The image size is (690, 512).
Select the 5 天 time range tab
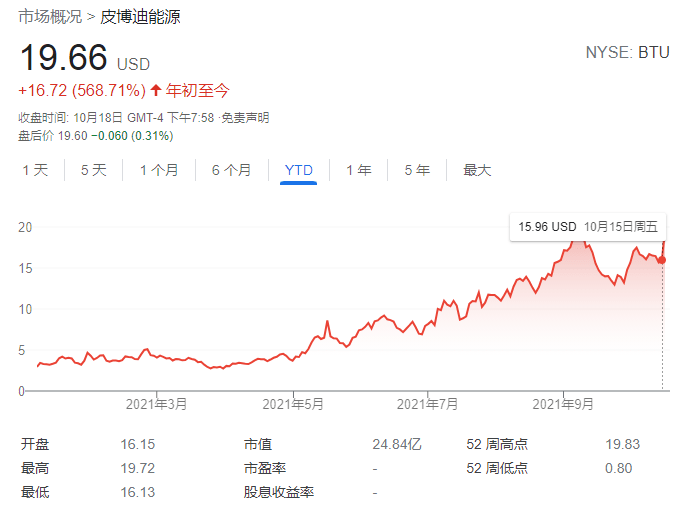[x=94, y=170]
